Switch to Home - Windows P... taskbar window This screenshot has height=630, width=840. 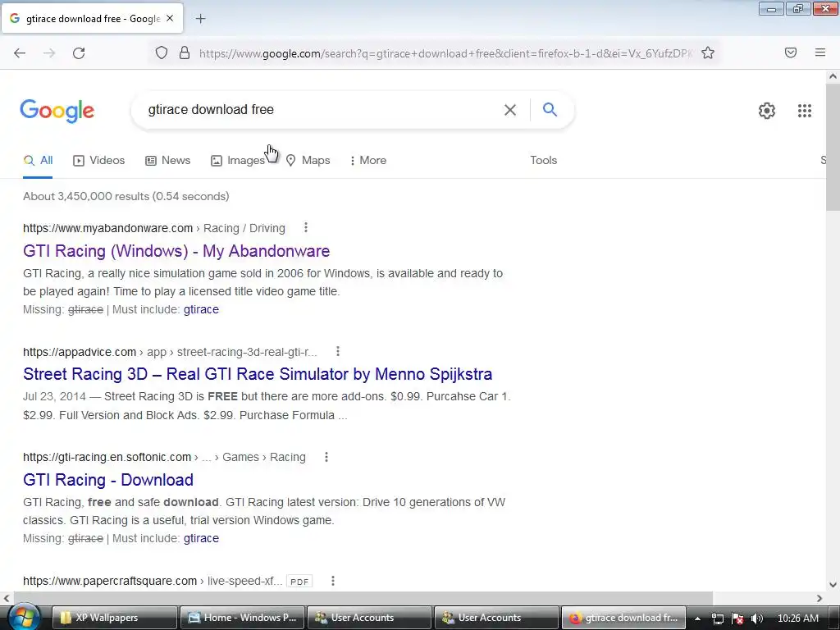tap(242, 618)
